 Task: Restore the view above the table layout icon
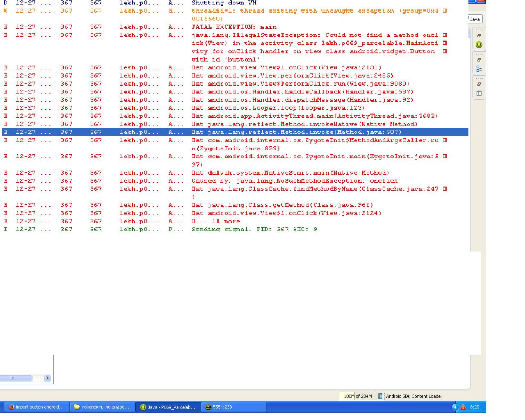click(479, 84)
